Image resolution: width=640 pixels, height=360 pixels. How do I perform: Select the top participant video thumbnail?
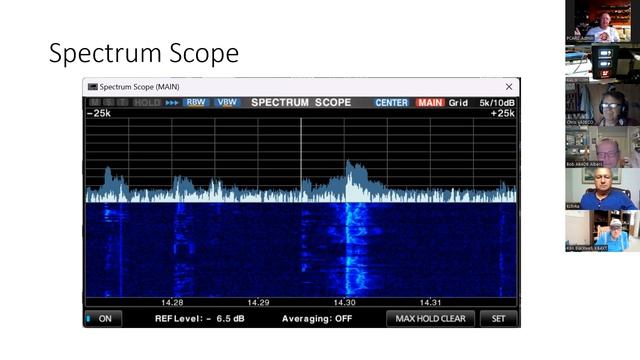click(x=602, y=21)
